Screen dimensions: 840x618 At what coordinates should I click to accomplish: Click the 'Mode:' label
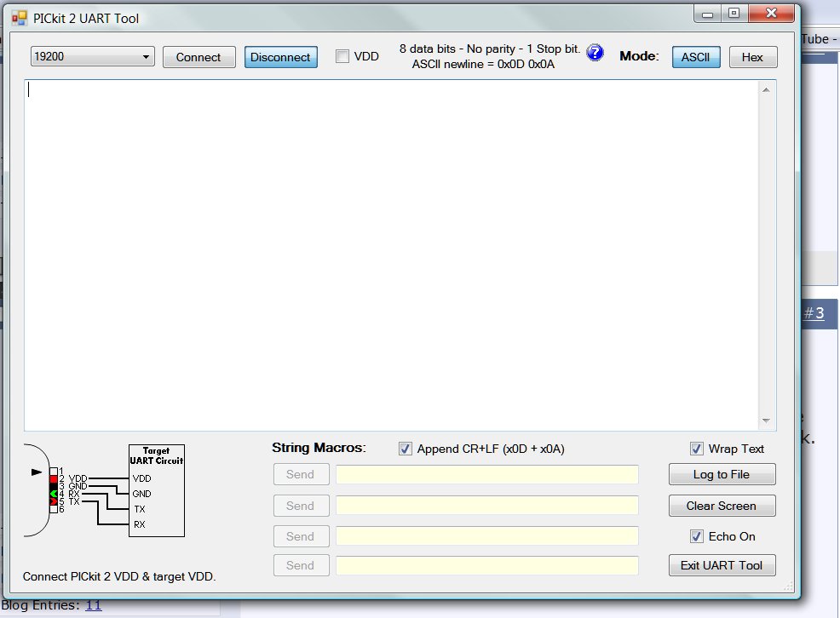coord(639,56)
